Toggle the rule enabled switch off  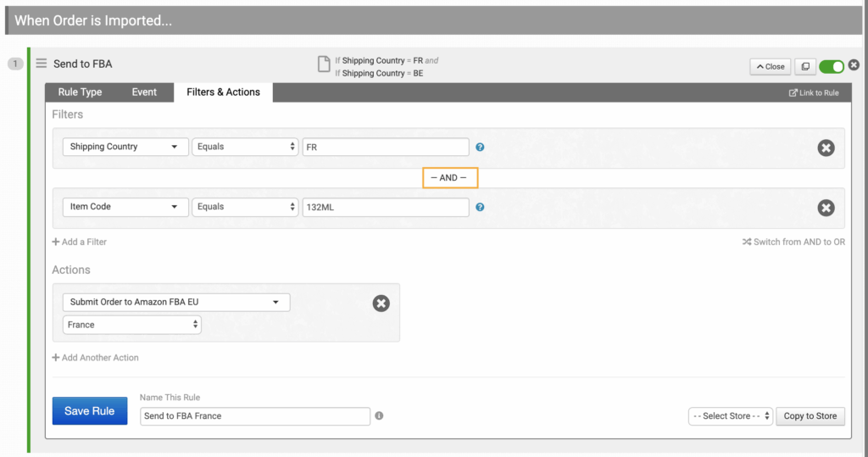point(832,66)
